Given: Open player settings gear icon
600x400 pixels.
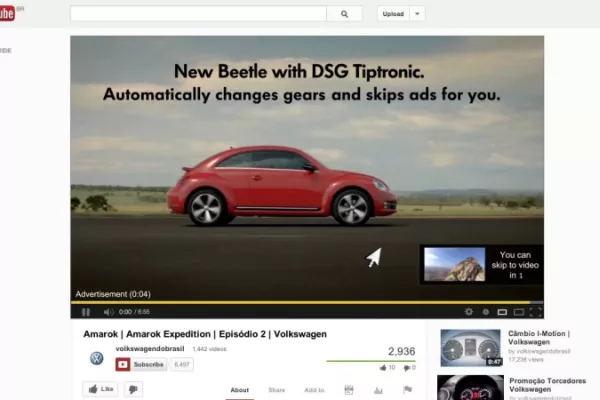Looking at the screenshot, I should pyautogui.click(x=469, y=312).
